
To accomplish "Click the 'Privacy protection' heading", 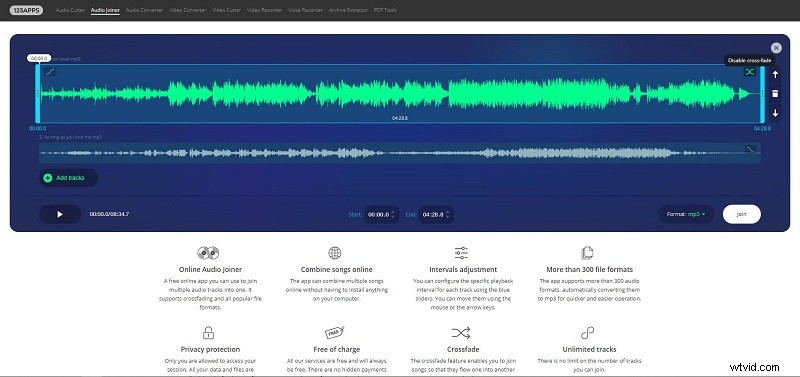I will (x=210, y=349).
